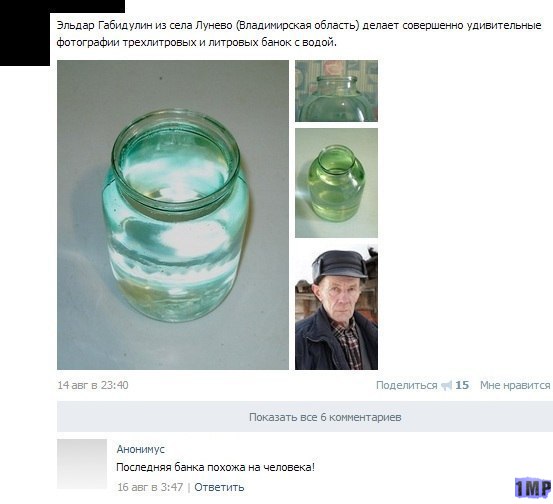Open Анонимус commenter profile
The image size is (553, 504).
coord(140,449)
